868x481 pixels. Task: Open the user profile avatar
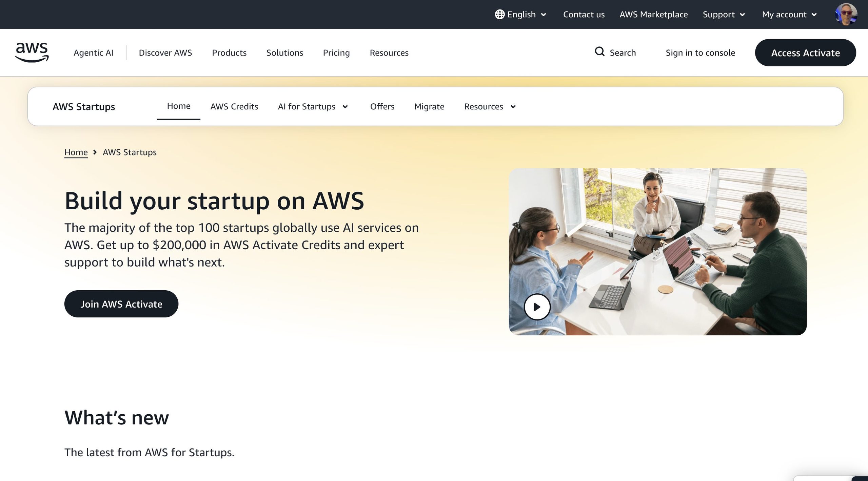846,15
